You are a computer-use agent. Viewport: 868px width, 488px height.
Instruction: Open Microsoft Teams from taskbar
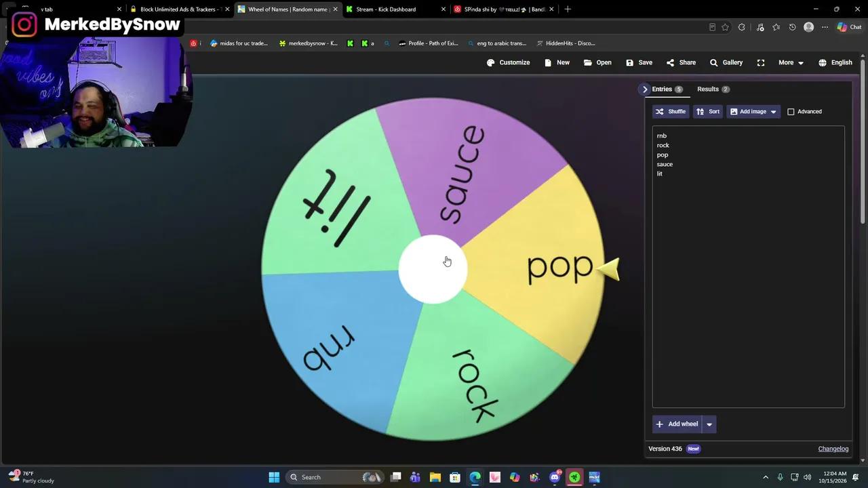click(415, 477)
